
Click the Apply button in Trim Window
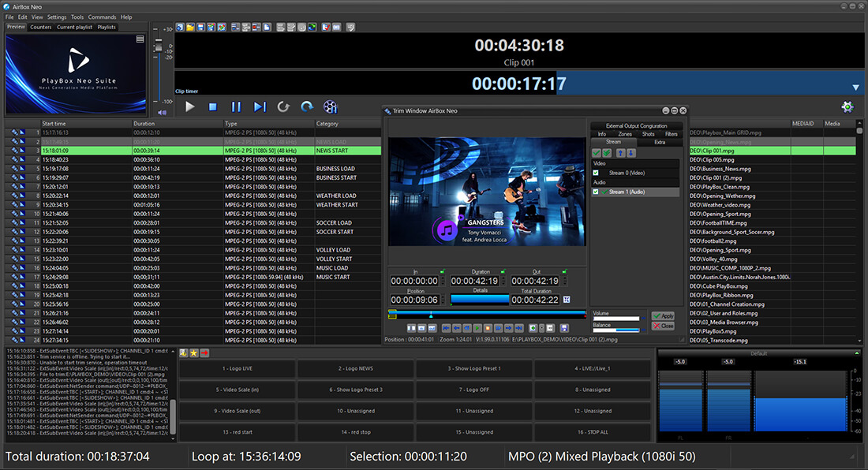tap(663, 315)
